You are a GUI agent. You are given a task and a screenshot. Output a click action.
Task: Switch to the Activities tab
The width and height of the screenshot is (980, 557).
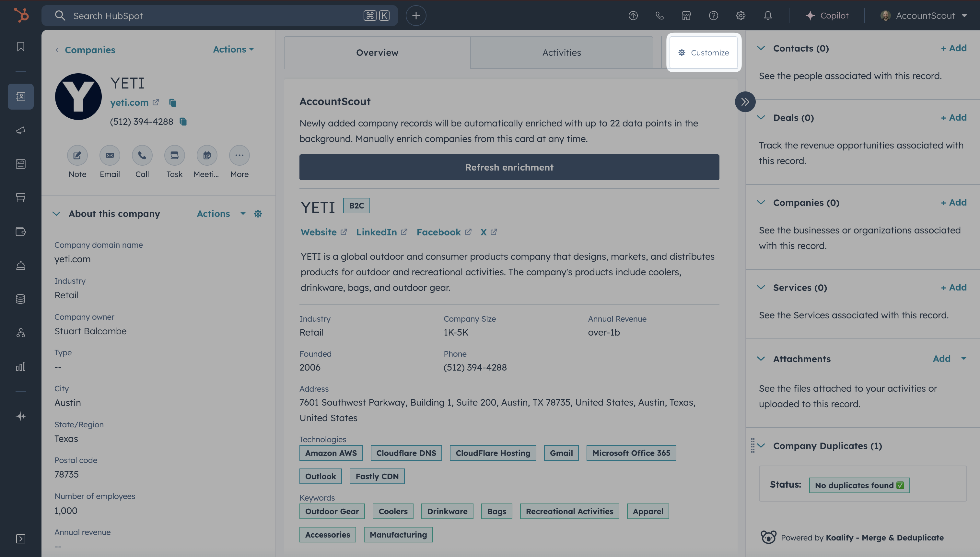pyautogui.click(x=562, y=53)
